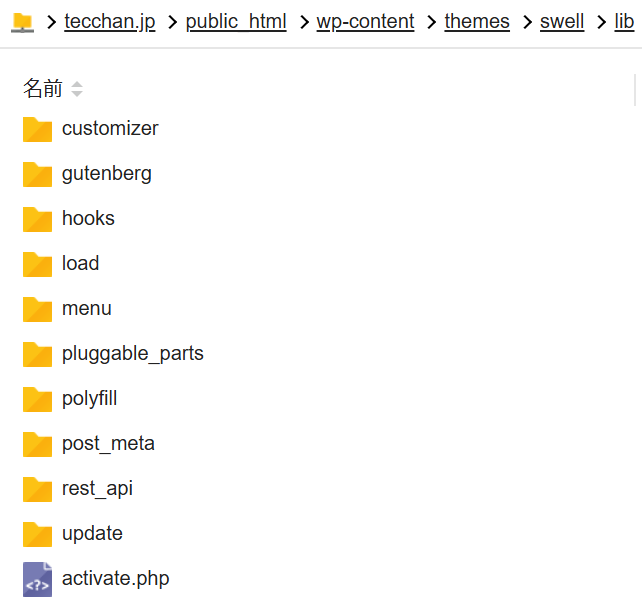
Task: Open the hooks folder icon
Action: point(37,219)
